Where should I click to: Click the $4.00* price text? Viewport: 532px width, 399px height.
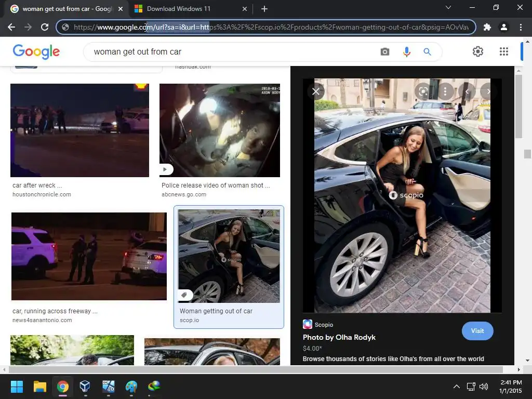[312, 349]
